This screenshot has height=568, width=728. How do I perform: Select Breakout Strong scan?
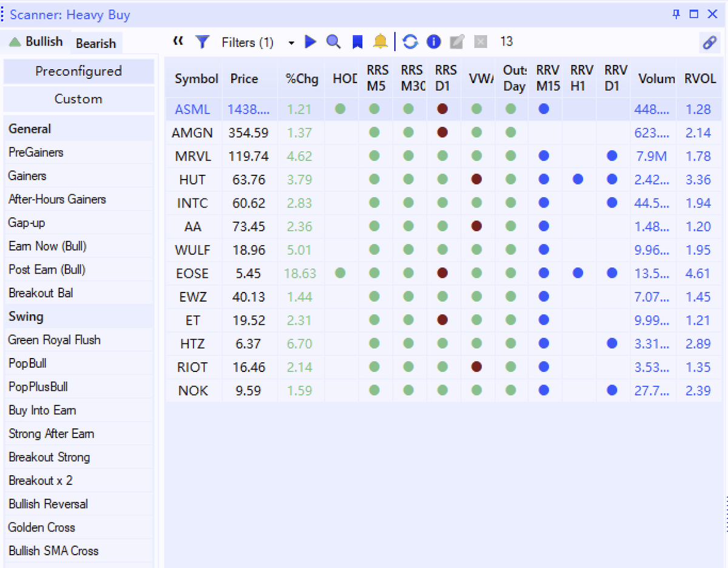click(78, 457)
